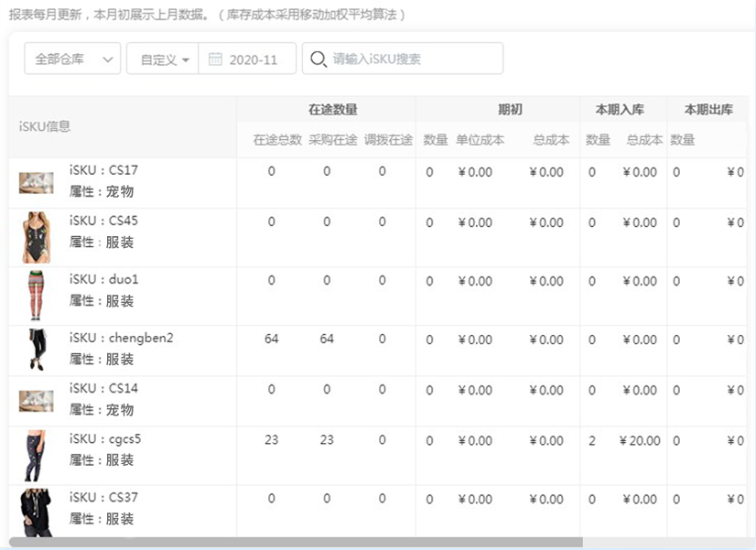Click the 本期入库 column group header
756x550 pixels.
[x=620, y=110]
